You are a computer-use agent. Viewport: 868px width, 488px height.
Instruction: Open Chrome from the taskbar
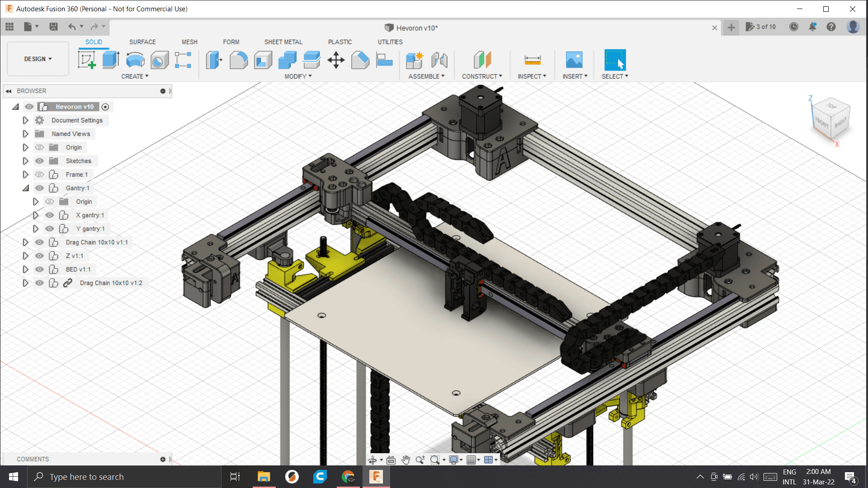(348, 477)
